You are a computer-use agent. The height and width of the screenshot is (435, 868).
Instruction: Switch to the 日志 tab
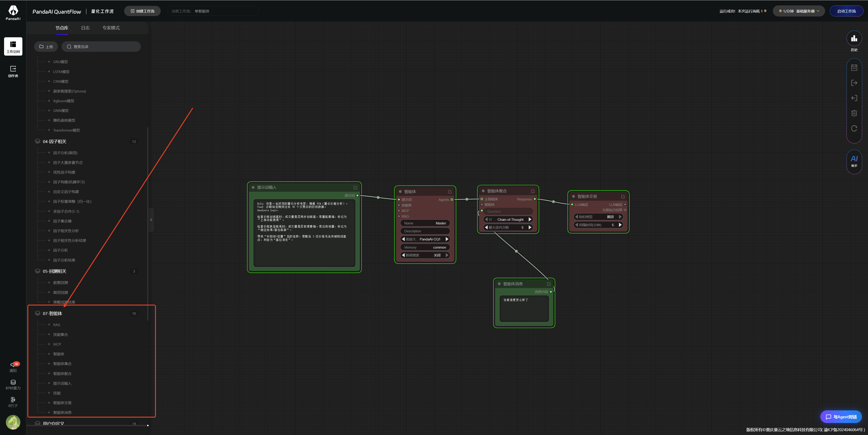click(x=85, y=28)
